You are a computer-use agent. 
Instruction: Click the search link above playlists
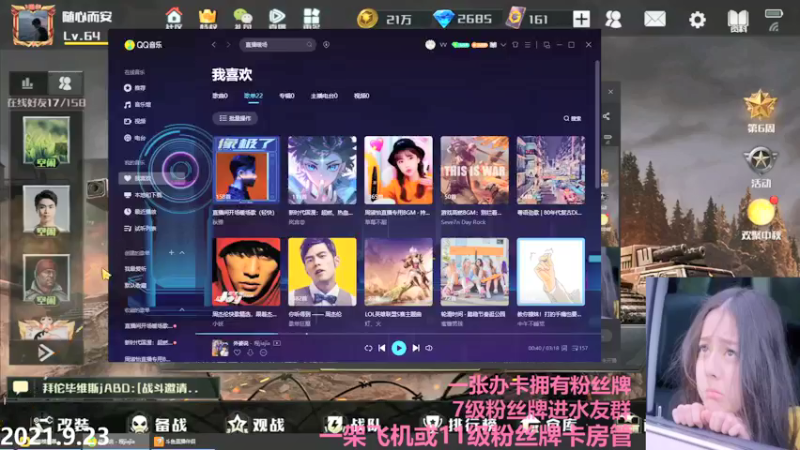tap(572, 118)
